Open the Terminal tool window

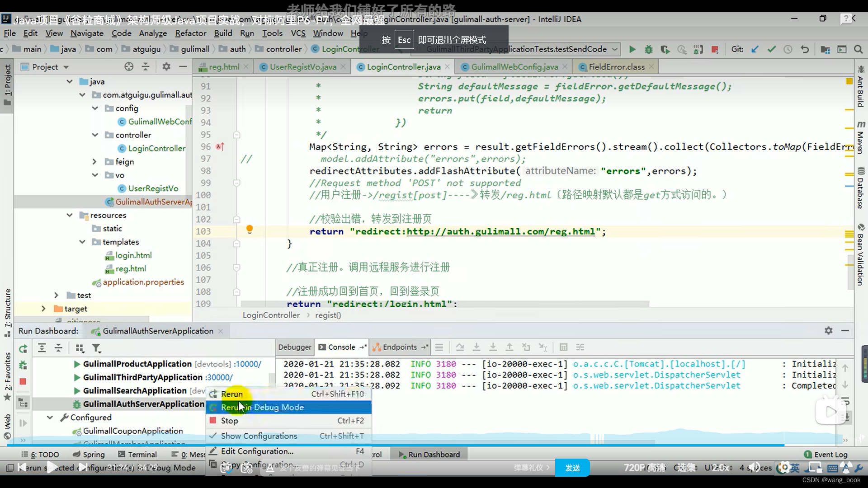pos(137,454)
